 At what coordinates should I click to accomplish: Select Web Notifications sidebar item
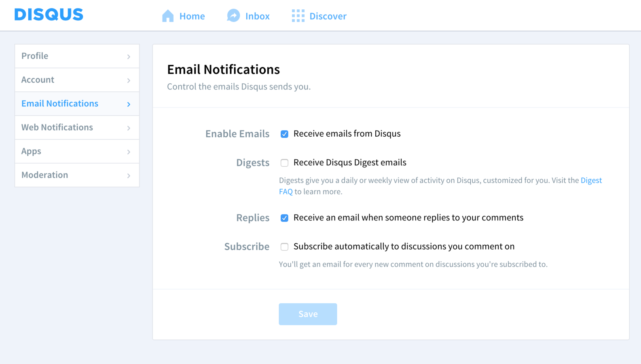(77, 128)
